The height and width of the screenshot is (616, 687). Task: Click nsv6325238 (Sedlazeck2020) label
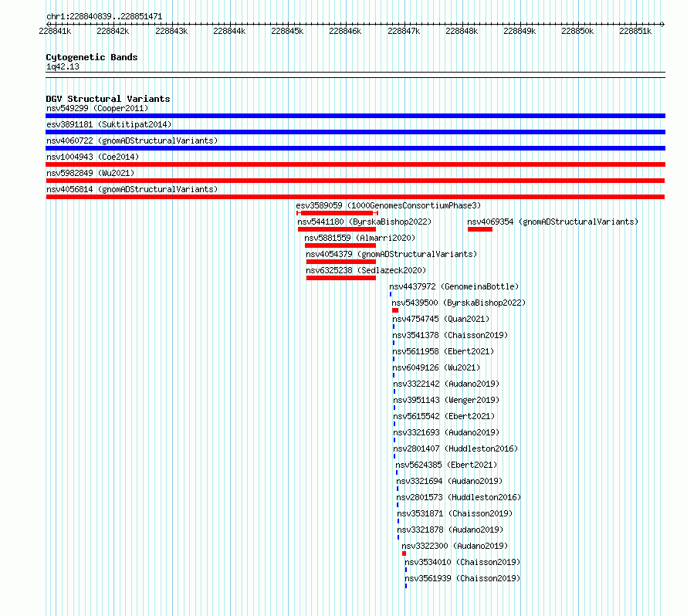(366, 270)
